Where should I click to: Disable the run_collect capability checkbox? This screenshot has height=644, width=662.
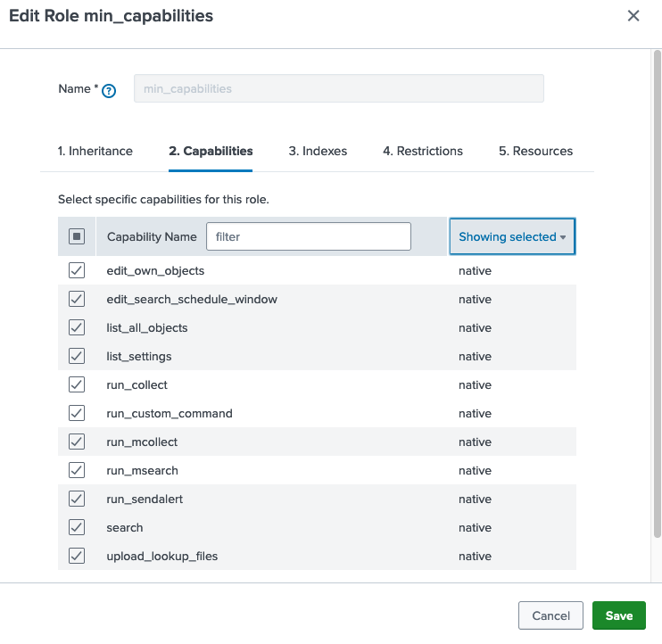(x=77, y=385)
